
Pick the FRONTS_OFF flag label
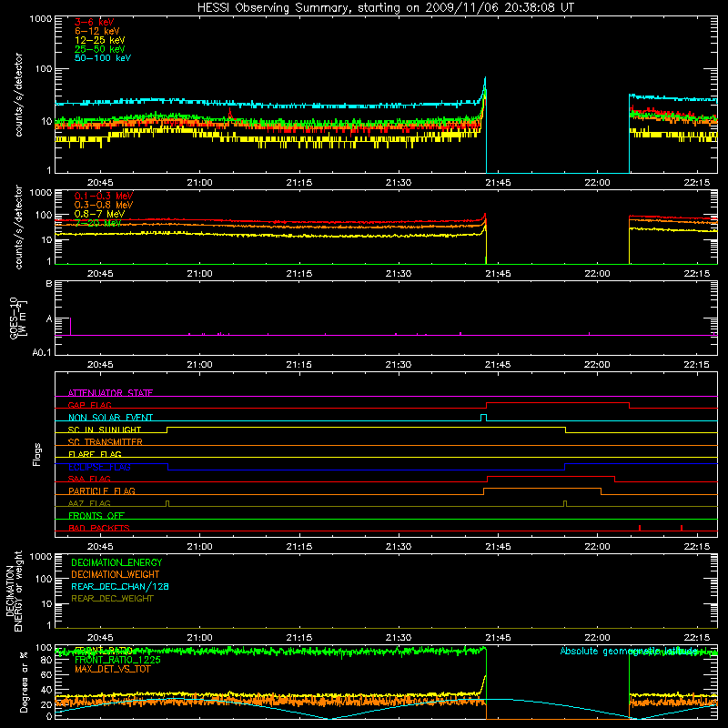pyautogui.click(x=96, y=515)
